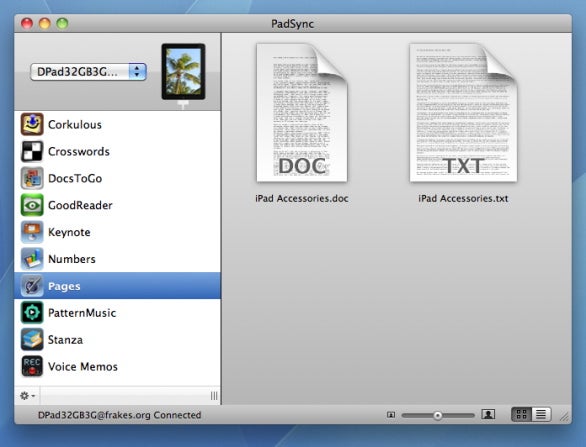586x447 pixels.
Task: Click the Voice Memos REC icon
Action: (x=32, y=366)
